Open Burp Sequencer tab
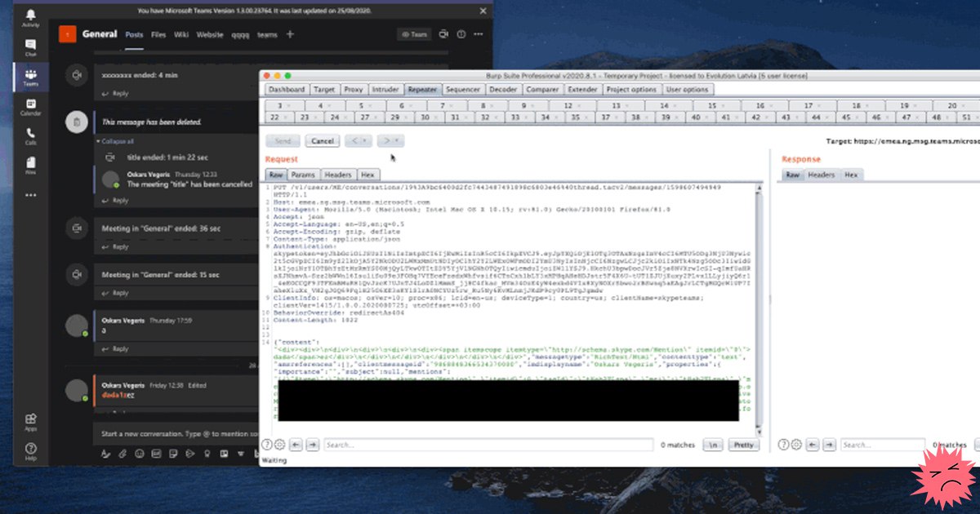Screen dimensions: 980x514 (463, 89)
